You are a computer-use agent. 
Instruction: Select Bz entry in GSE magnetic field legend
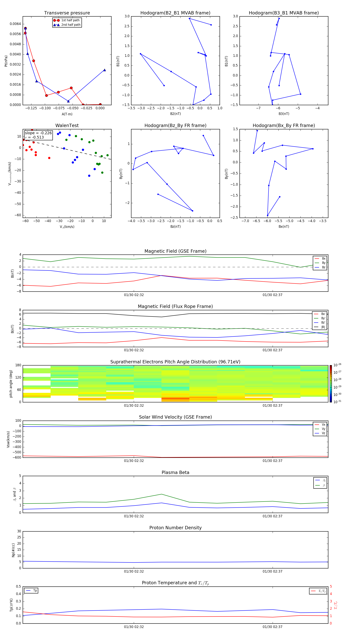(x=320, y=267)
